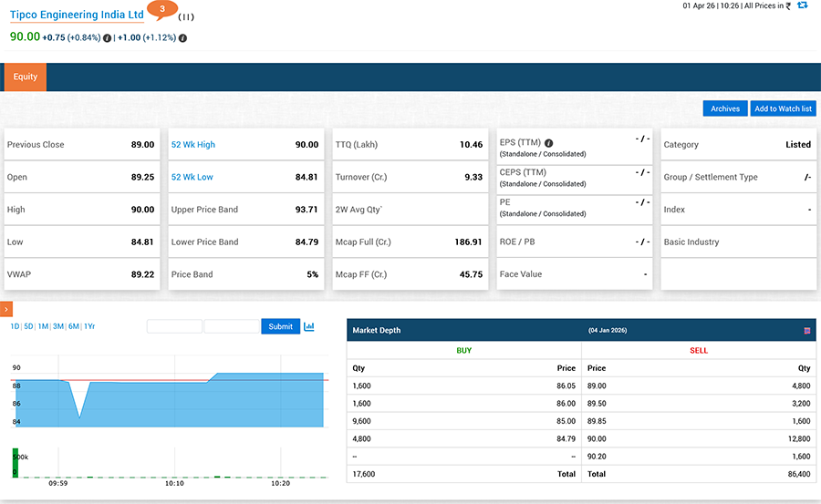This screenshot has width=821, height=504.
Task: Click the ROE / PB label
Action: pos(517,242)
